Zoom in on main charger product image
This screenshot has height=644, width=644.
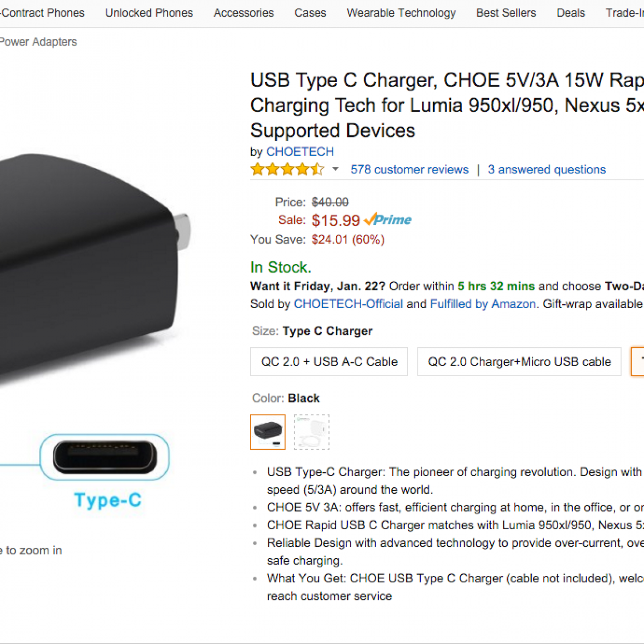point(94,268)
